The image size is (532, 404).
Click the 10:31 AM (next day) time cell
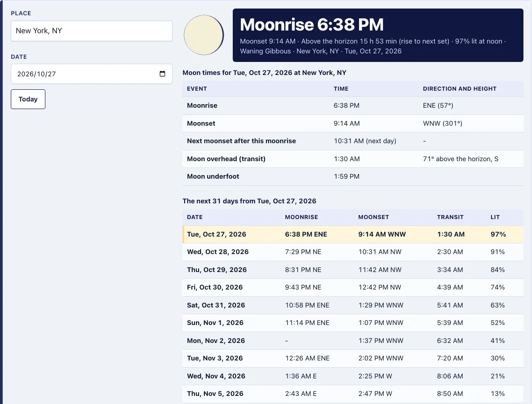pos(365,141)
